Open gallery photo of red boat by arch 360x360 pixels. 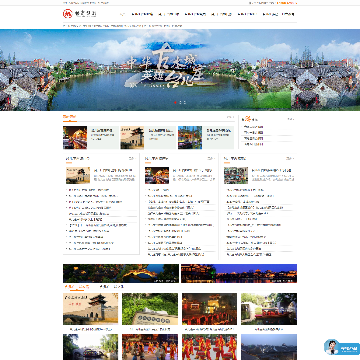pyautogui.click(x=269, y=309)
